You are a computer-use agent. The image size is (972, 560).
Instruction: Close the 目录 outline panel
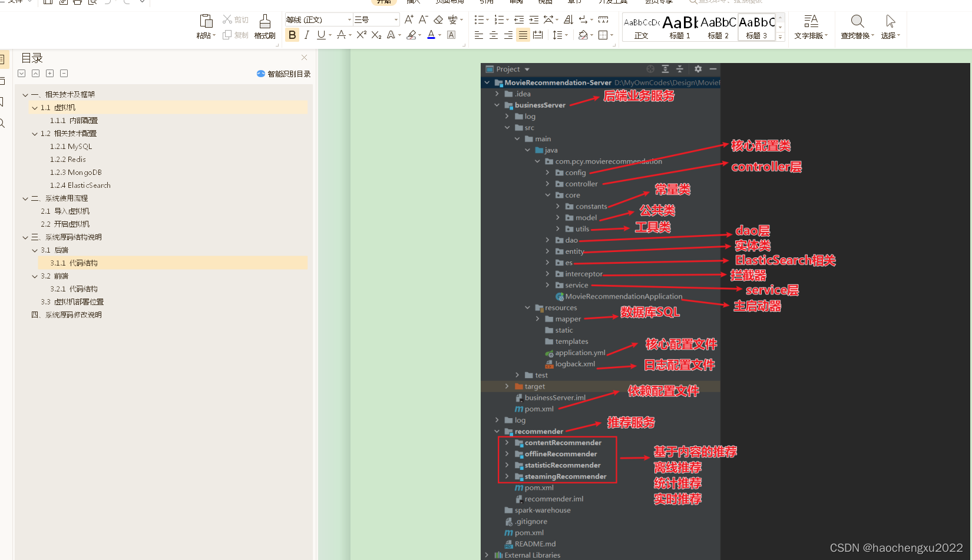point(304,58)
